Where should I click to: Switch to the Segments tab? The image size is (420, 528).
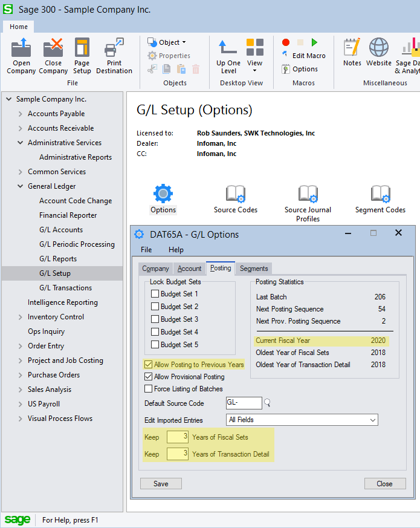(254, 269)
